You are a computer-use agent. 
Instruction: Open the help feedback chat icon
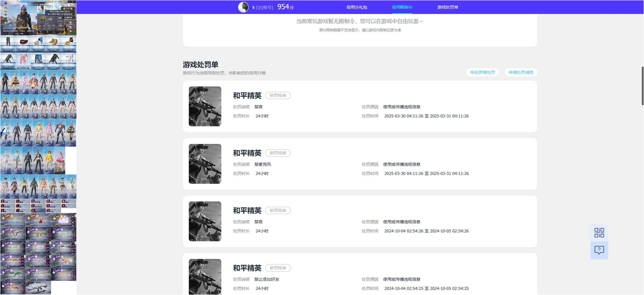point(599,250)
